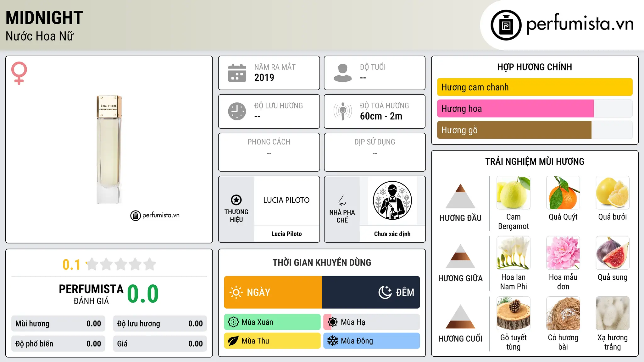
Task: Click the perfumista.vn watermark under the bottle
Action: pyautogui.click(x=155, y=215)
